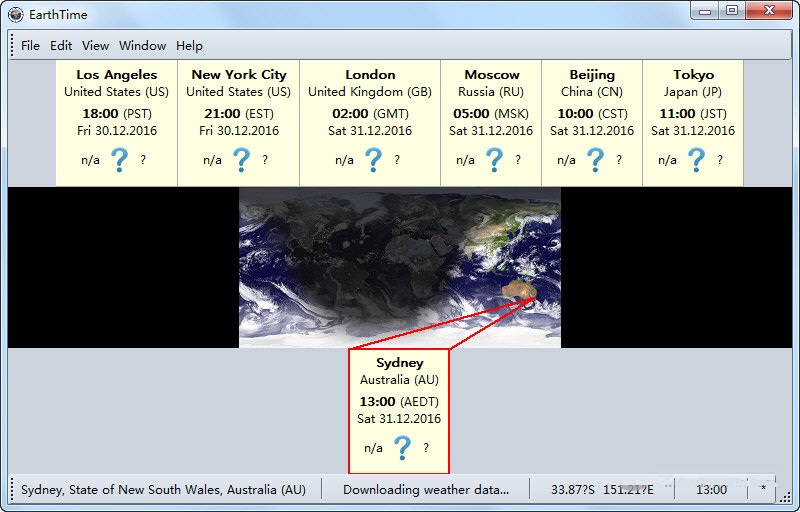Viewport: 800px width, 512px height.
Task: Select the London city name
Action: [370, 74]
